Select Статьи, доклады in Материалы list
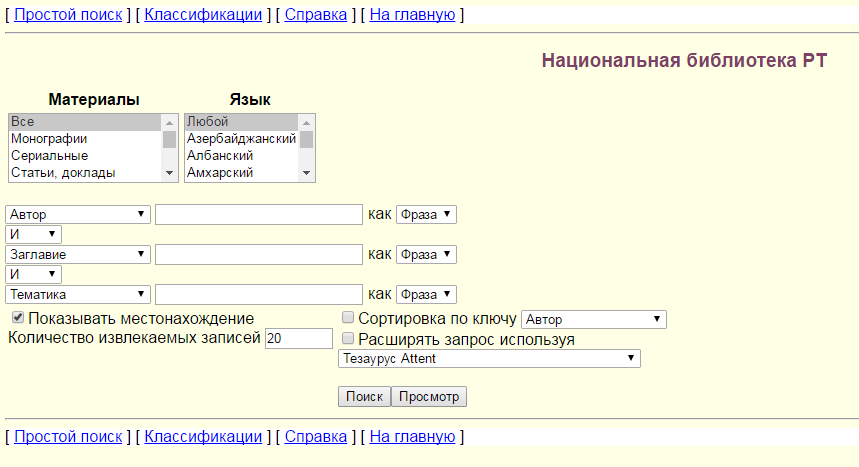This screenshot has width=859, height=467. (x=85, y=173)
